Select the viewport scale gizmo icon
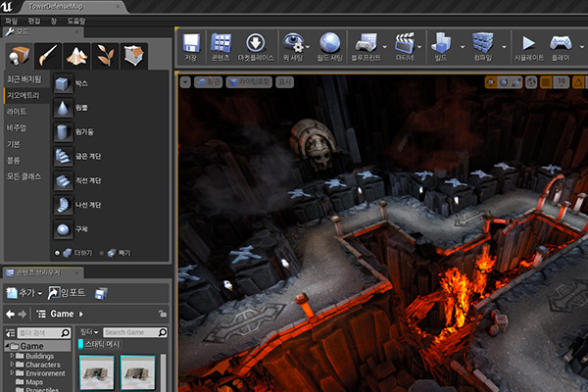This screenshot has height=392, width=588. [x=516, y=81]
